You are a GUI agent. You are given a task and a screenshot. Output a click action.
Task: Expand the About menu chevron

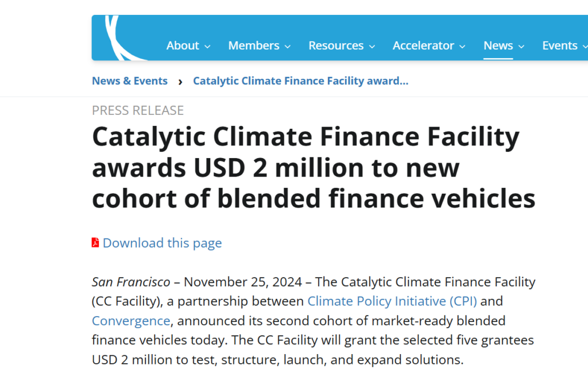[207, 47]
